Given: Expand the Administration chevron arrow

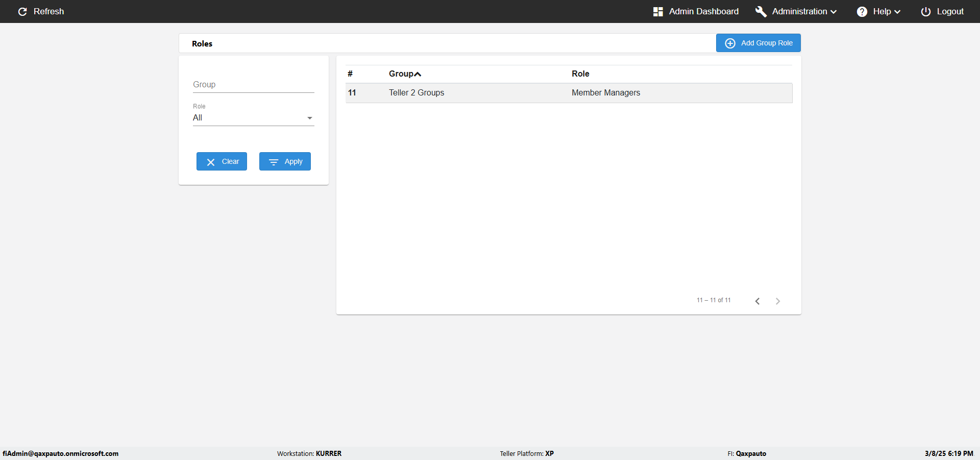Looking at the screenshot, I should coord(834,12).
